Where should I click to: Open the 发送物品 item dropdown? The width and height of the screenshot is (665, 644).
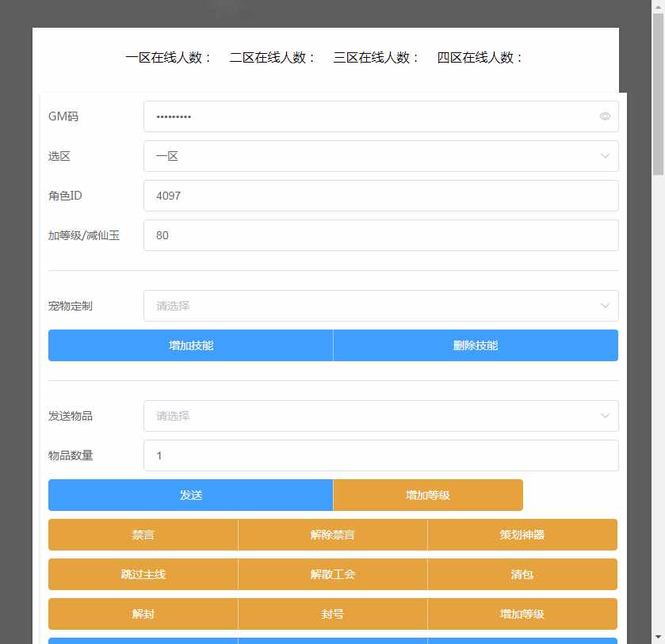380,416
